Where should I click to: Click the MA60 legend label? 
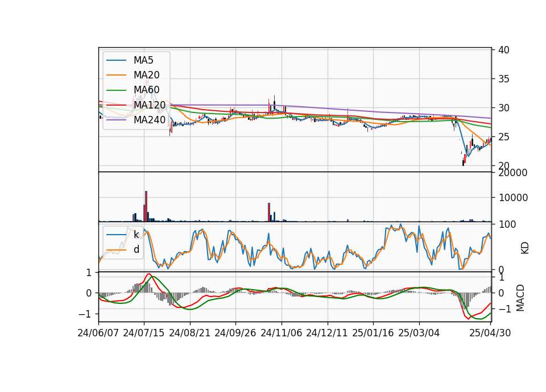(x=146, y=90)
